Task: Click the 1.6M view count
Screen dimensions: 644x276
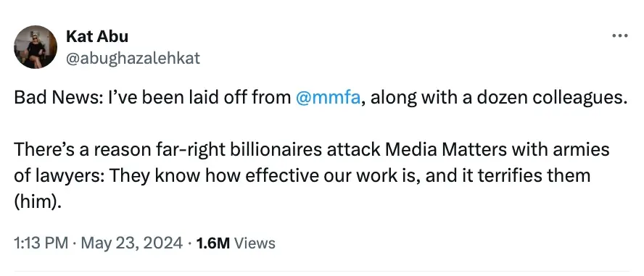Action: 212,243
